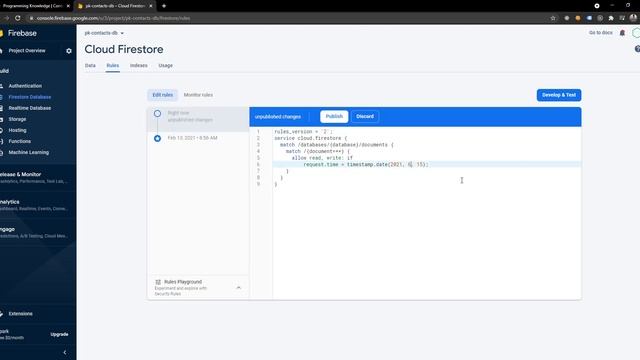Click the Upgrade plan button
Viewport: 640px width, 360px height.
pyautogui.click(x=59, y=334)
